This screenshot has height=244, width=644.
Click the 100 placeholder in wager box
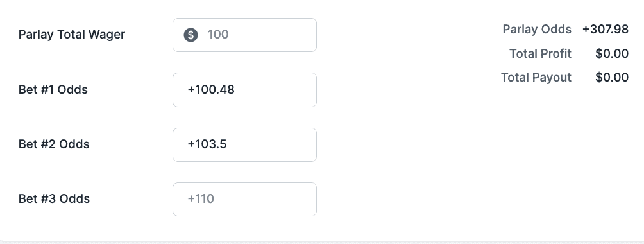point(218,35)
